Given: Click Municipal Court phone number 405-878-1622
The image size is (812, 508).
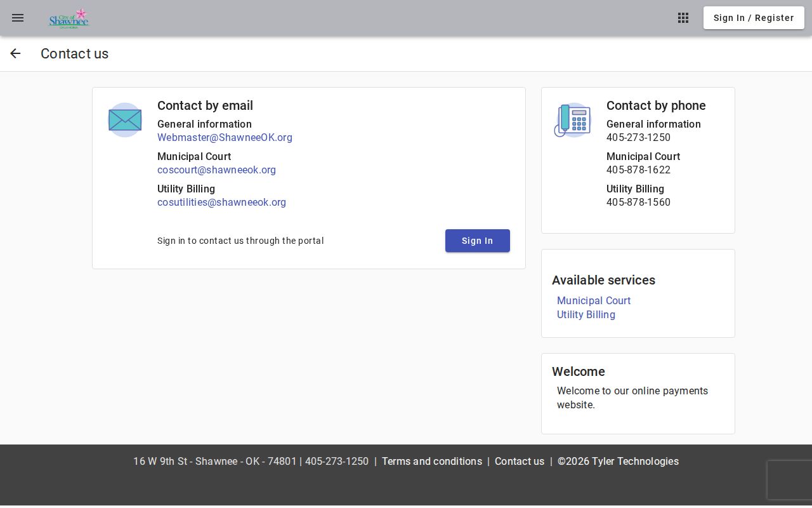Looking at the screenshot, I should [x=638, y=170].
